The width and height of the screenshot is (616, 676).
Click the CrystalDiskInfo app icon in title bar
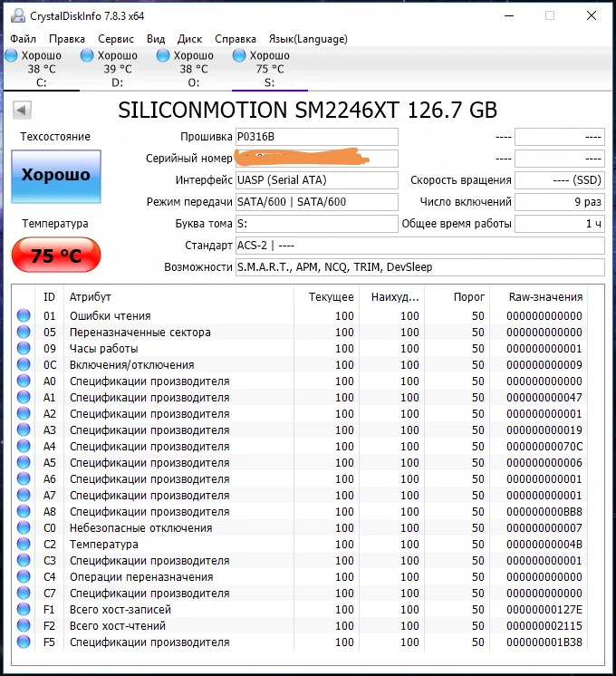(x=18, y=16)
